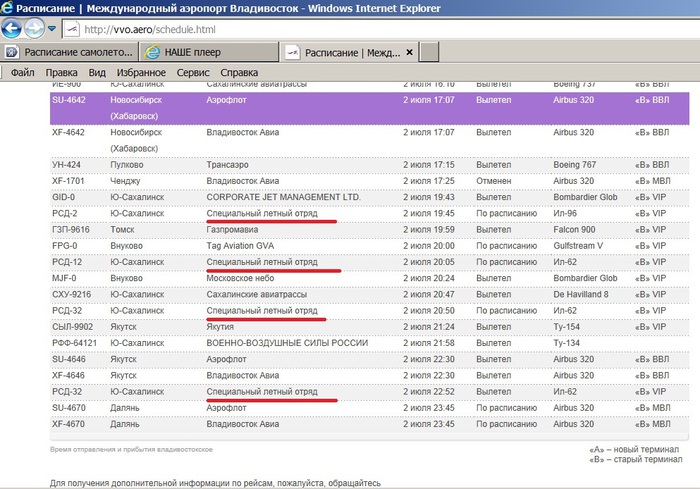Click the 'Якутия' airline cell
Screen dimensions: 700x489
(220, 327)
